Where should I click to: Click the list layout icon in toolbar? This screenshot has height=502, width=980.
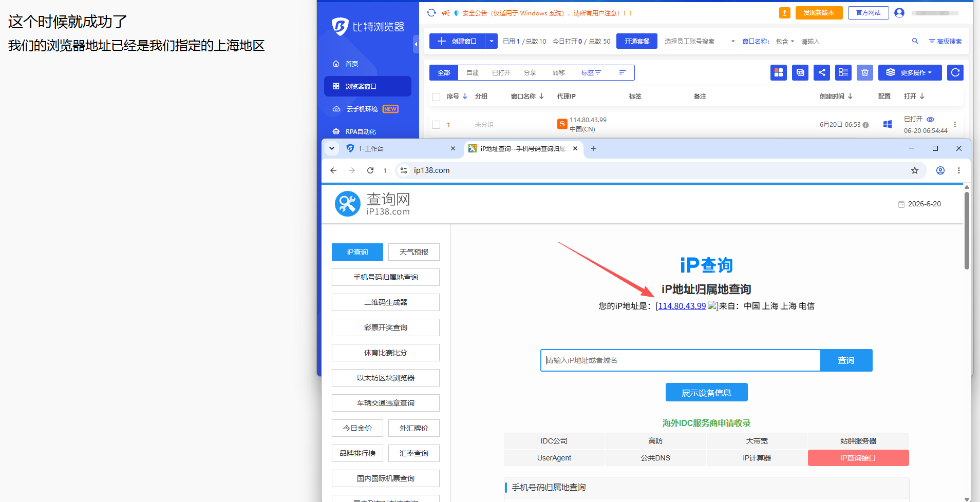click(843, 72)
